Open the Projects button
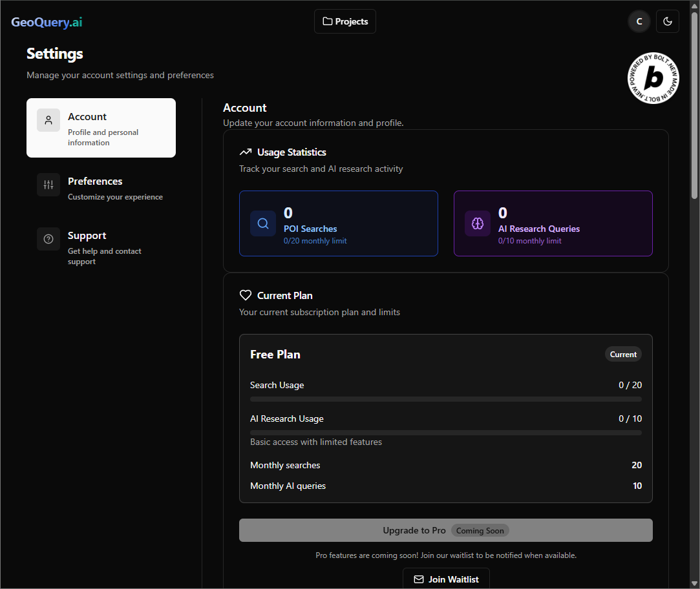The width and height of the screenshot is (700, 589). coord(345,21)
